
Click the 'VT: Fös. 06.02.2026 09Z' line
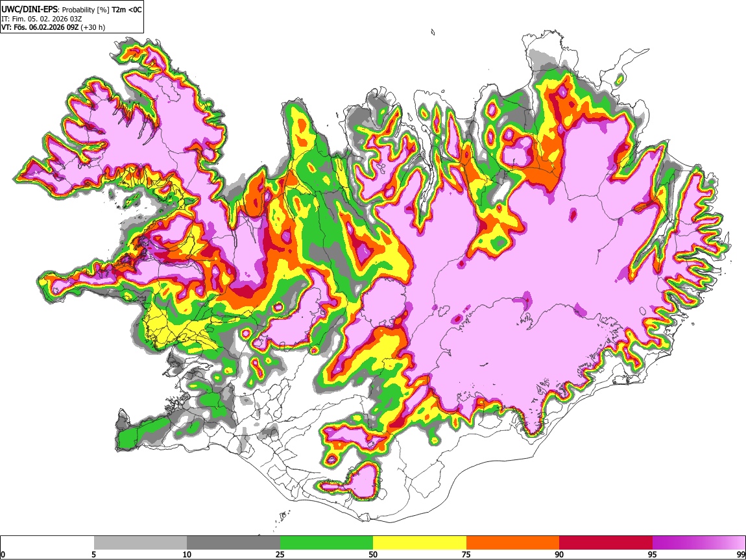(x=40, y=27)
